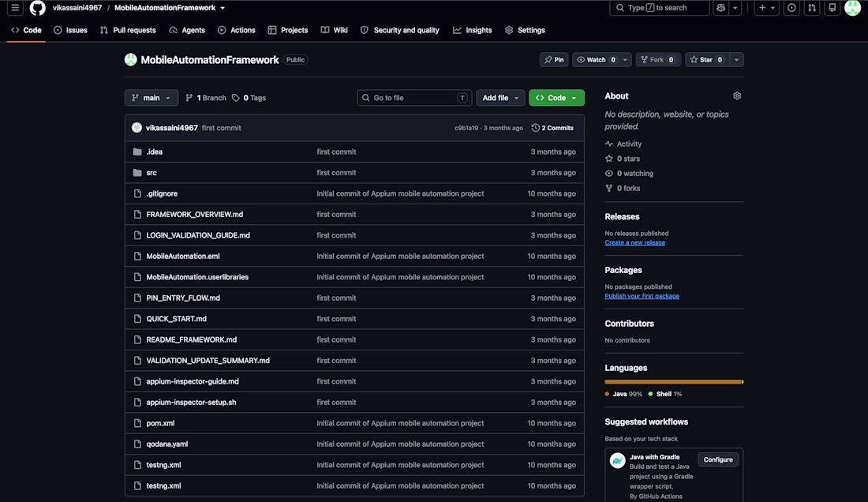The width and height of the screenshot is (868, 502).
Task: Open the Actions tab
Action: tap(237, 31)
